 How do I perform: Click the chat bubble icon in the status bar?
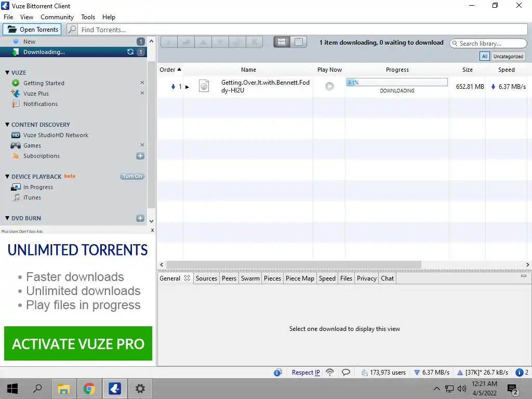click(345, 372)
